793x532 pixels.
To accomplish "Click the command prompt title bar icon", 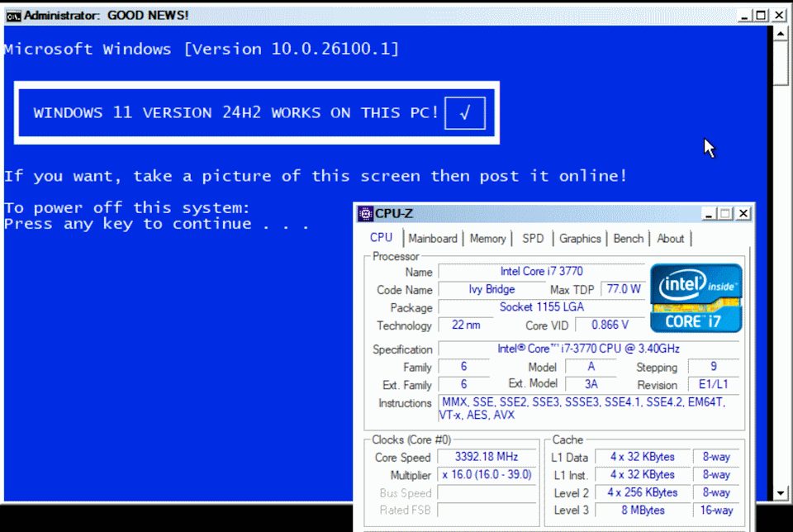I will pos(13,16).
